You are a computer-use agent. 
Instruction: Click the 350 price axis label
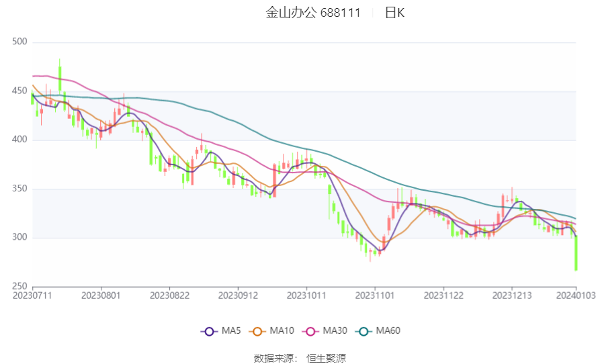coord(20,189)
